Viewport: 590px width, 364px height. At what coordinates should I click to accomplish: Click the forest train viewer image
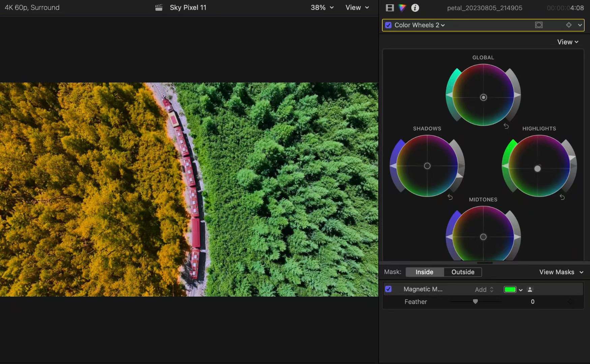tap(189, 189)
